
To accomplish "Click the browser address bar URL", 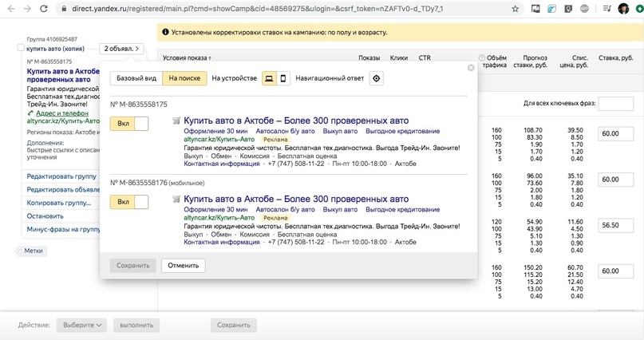I will [x=257, y=9].
